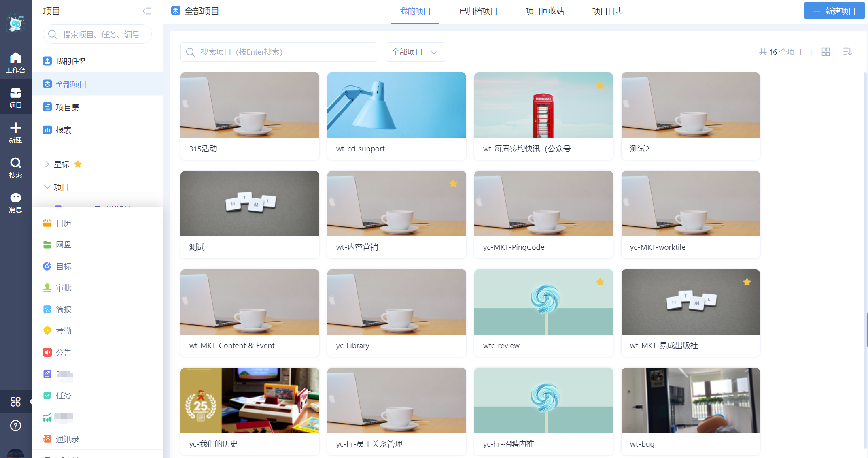Switch to grid view layout icon
Image resolution: width=868 pixels, height=458 pixels.
pos(826,52)
